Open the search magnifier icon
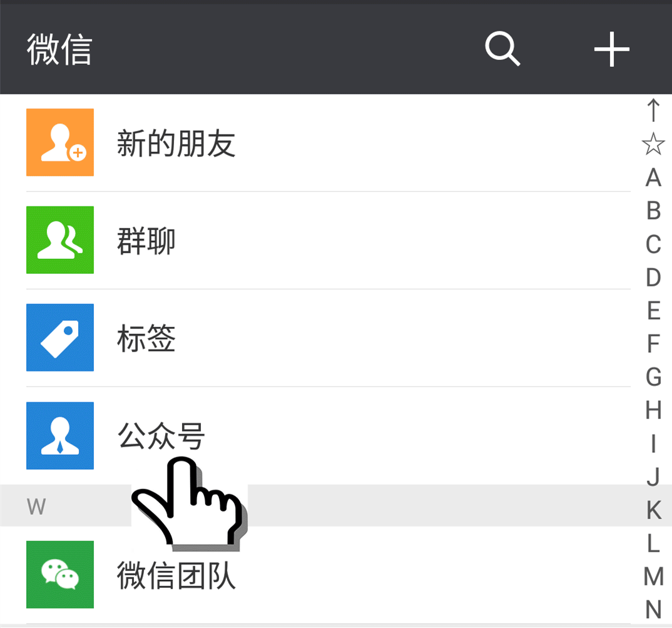This screenshot has height=628, width=672. coord(502,48)
